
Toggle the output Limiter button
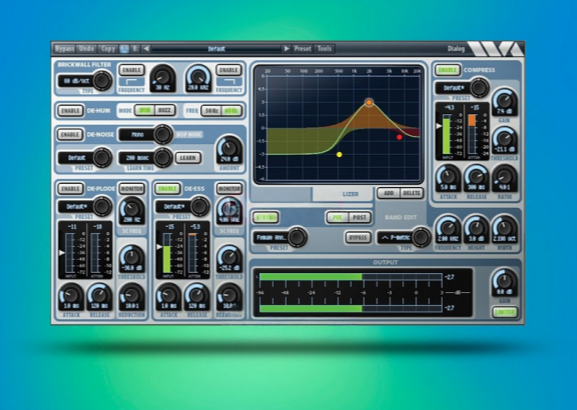[x=505, y=312]
